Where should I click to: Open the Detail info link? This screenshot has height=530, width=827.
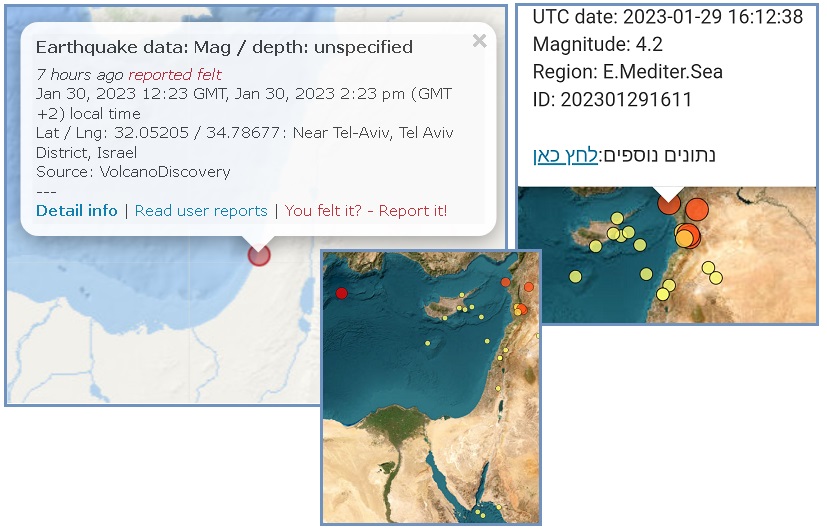click(x=76, y=210)
